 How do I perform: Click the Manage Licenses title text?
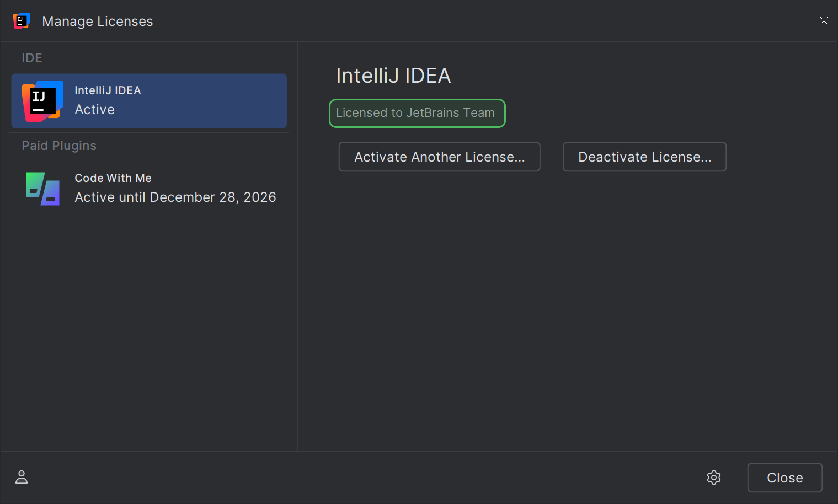[97, 21]
